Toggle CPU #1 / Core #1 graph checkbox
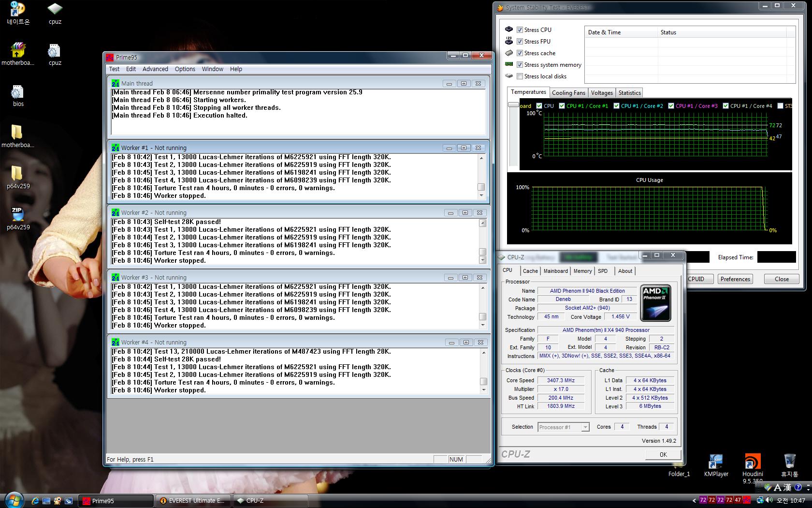812x508 pixels. pos(562,105)
